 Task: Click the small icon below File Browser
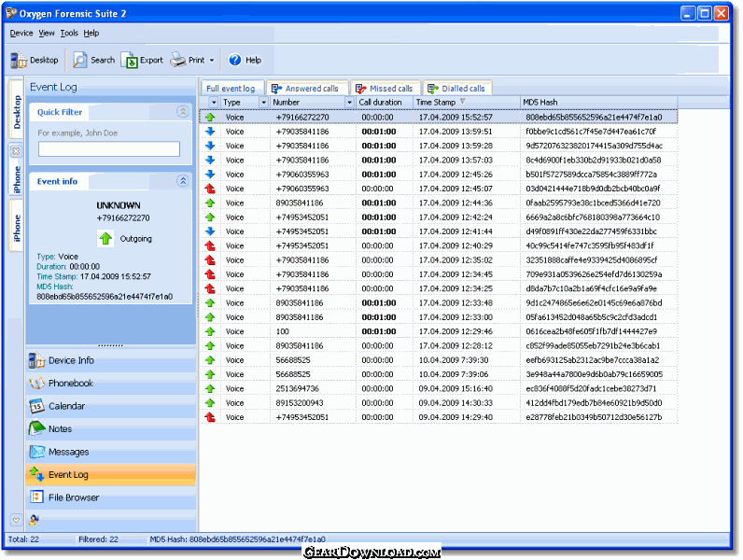(x=34, y=520)
